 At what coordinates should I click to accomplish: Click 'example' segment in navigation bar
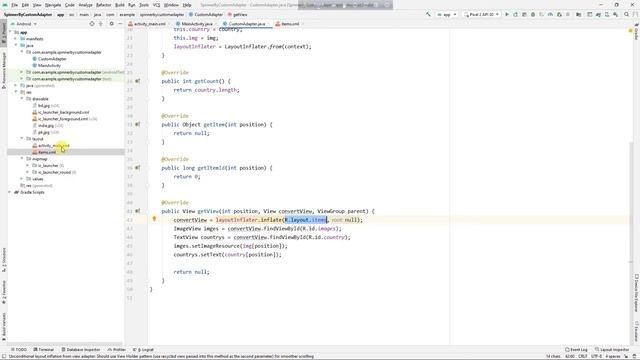[127, 14]
